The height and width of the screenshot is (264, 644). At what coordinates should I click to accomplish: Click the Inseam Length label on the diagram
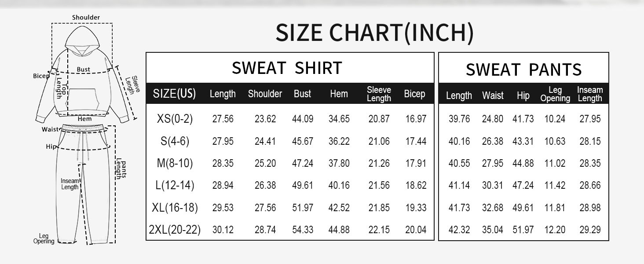(x=70, y=184)
